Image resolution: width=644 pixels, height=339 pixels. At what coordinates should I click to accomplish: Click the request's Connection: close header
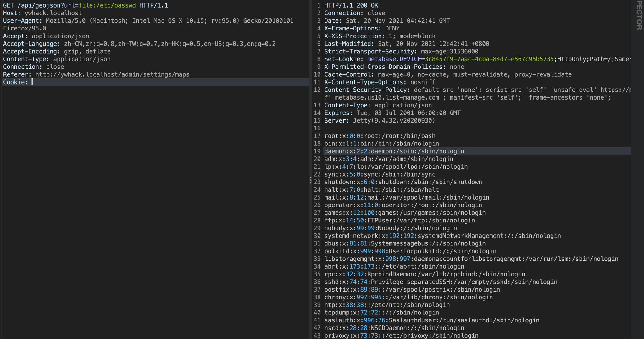coord(34,67)
